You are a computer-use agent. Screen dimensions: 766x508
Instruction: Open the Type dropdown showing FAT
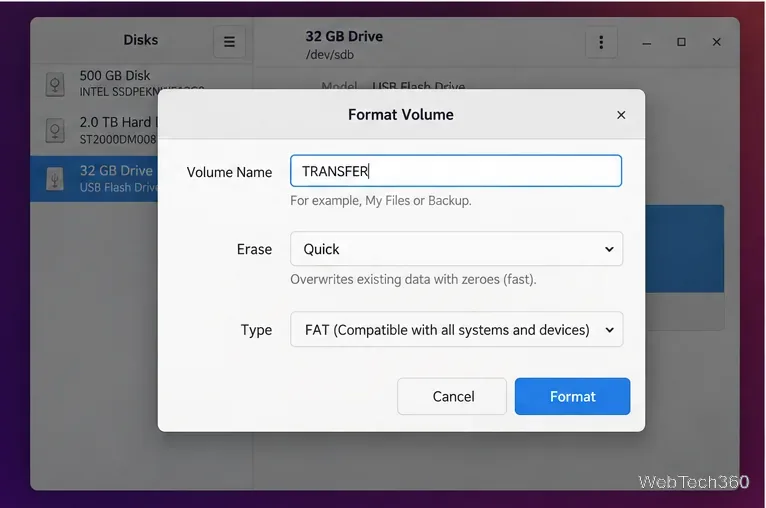point(456,330)
